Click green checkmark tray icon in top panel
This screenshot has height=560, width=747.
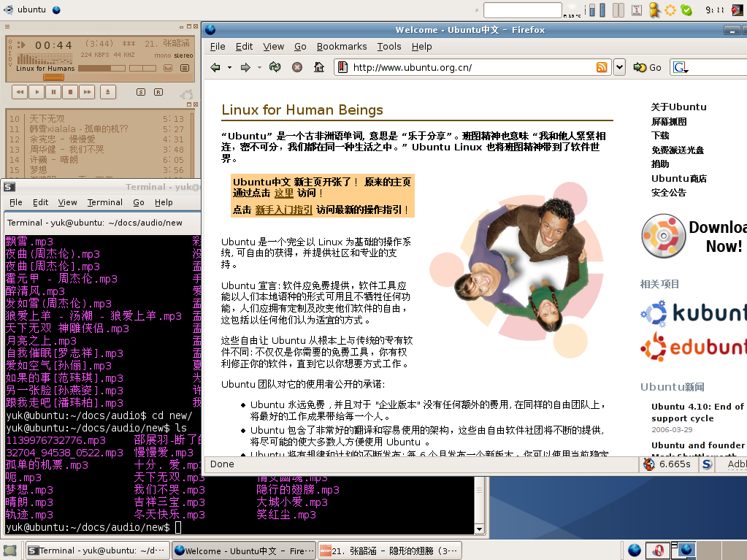point(686,10)
